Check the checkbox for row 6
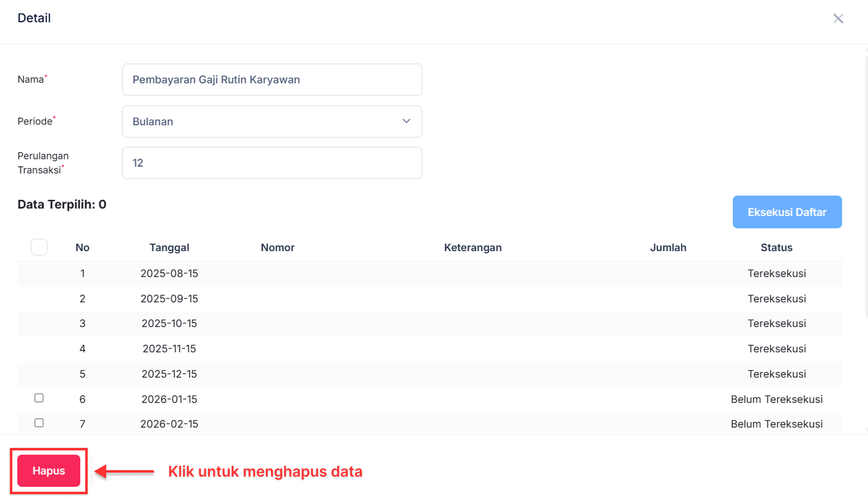Viewport: 868px width, 501px height. coord(39,398)
